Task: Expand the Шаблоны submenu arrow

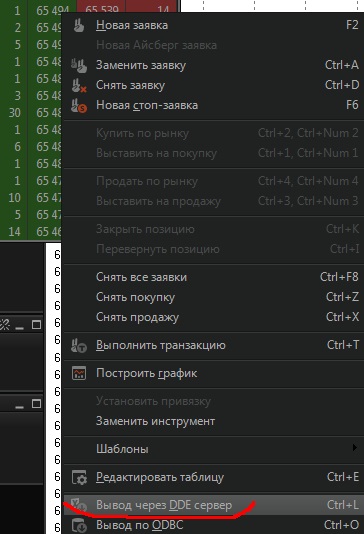Action: 354,447
